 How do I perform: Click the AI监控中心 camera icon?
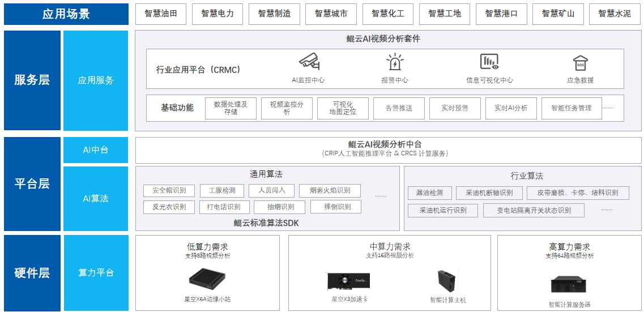tap(309, 61)
